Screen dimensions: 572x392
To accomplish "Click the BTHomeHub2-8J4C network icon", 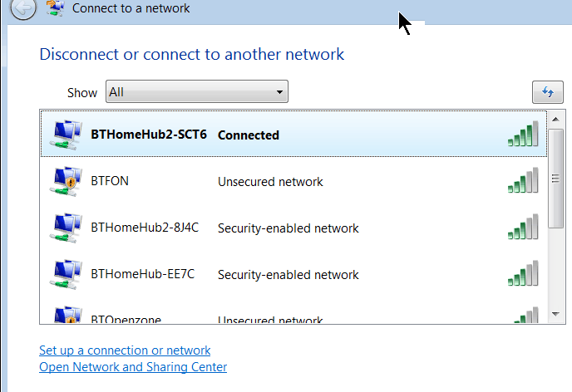I will pos(66,228).
